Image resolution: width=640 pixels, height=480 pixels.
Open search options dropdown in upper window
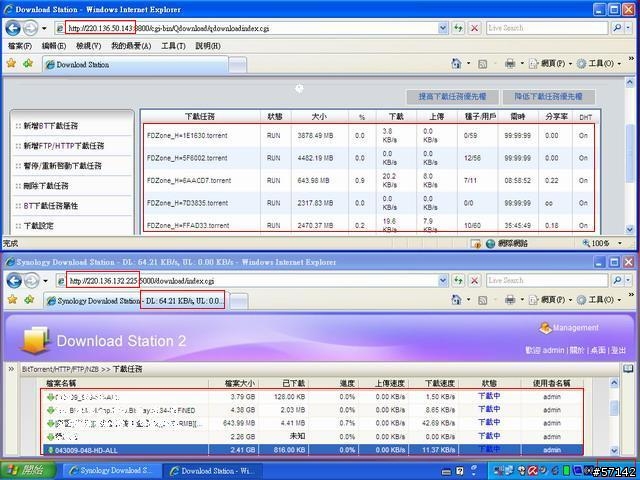tap(629, 28)
